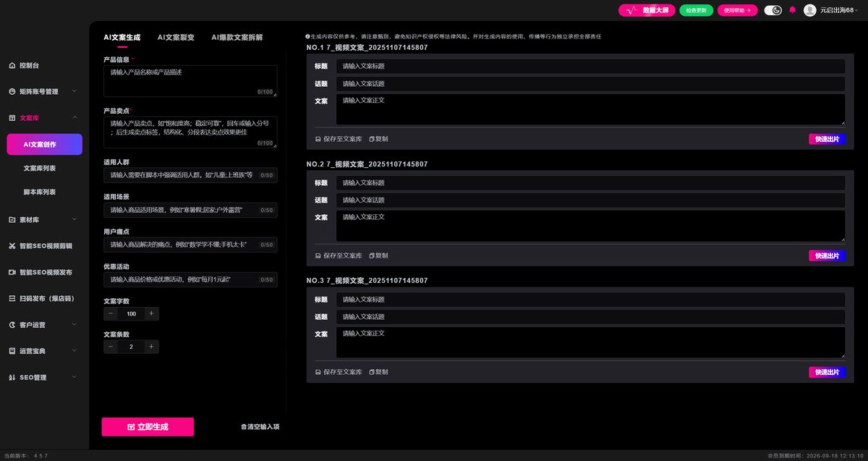This screenshot has height=461, width=868.
Task: Expand the 素材库 menu
Action: click(43, 219)
